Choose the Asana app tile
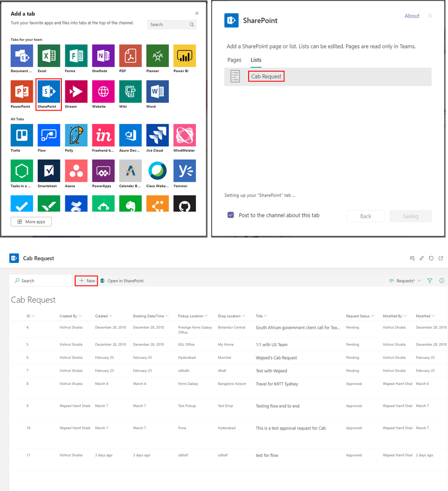 tap(76, 171)
